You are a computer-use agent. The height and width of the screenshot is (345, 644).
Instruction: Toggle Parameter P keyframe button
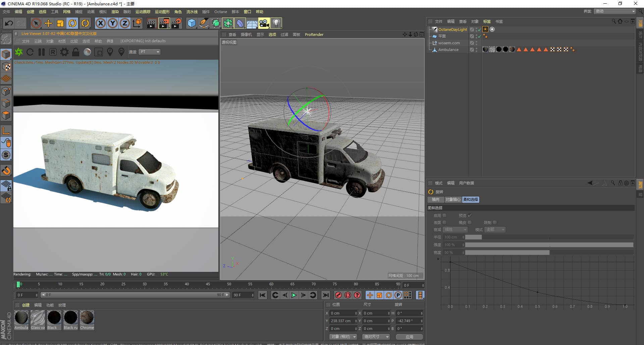coord(398,295)
